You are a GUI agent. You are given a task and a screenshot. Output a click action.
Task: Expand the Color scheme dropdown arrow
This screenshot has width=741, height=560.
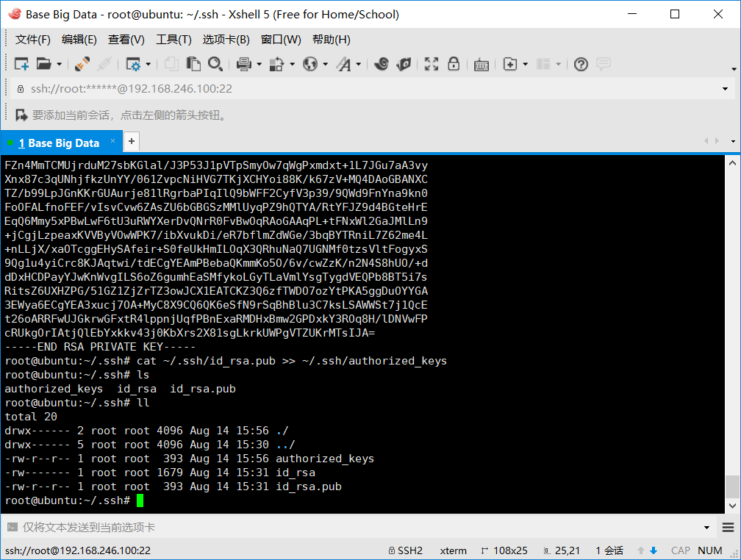[x=292, y=64]
